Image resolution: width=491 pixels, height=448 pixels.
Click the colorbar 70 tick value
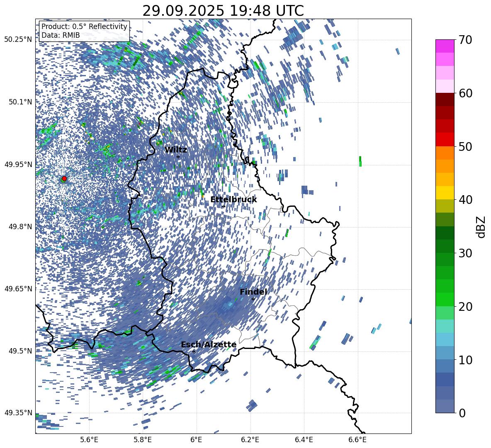(x=465, y=40)
